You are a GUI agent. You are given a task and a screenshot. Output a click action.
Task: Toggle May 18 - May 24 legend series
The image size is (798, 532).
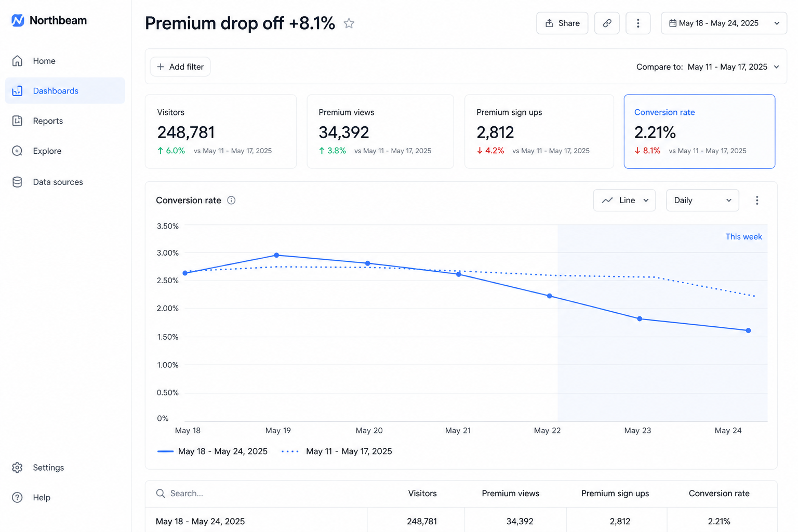pyautogui.click(x=212, y=451)
